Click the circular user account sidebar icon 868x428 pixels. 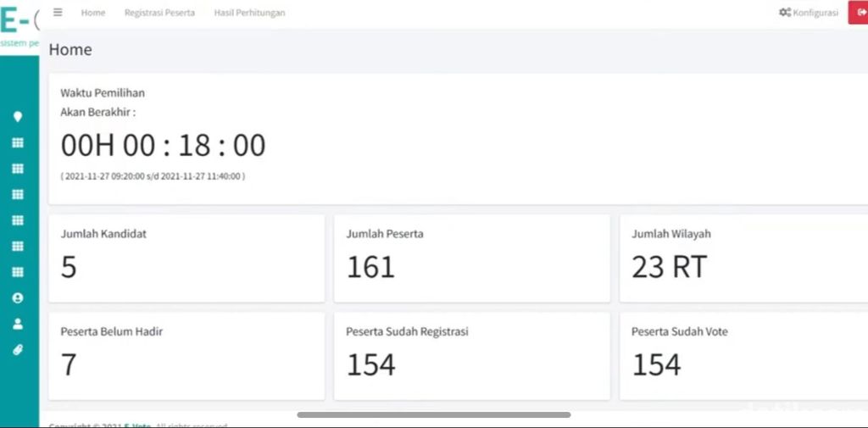pyautogui.click(x=18, y=297)
